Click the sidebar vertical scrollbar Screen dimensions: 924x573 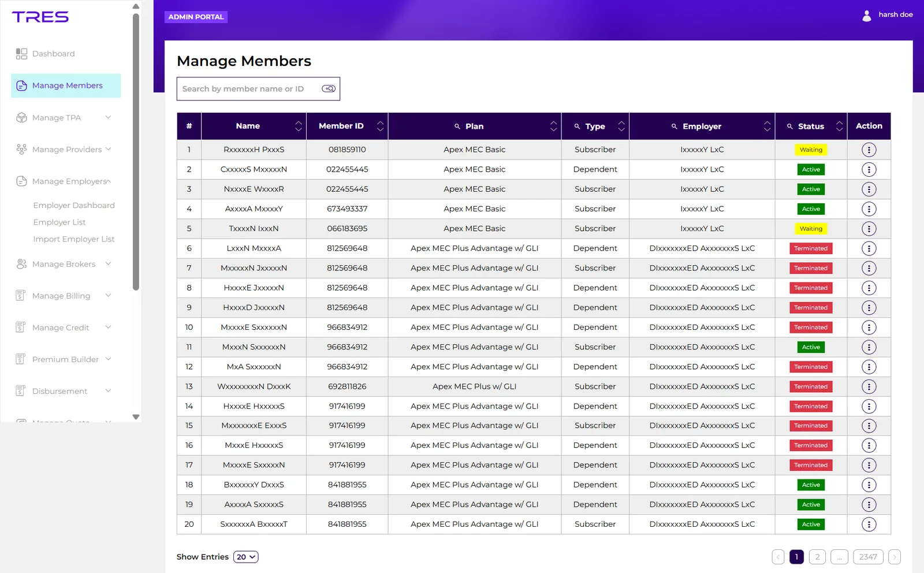(136, 151)
